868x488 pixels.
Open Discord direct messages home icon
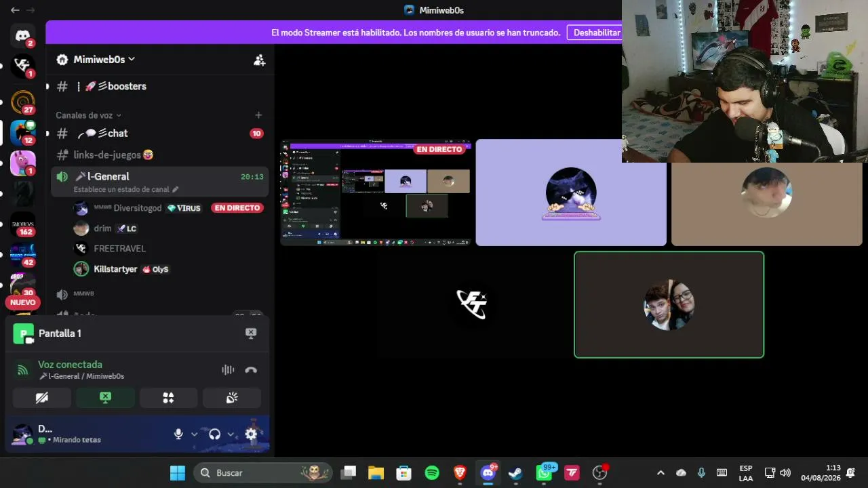pyautogui.click(x=22, y=36)
